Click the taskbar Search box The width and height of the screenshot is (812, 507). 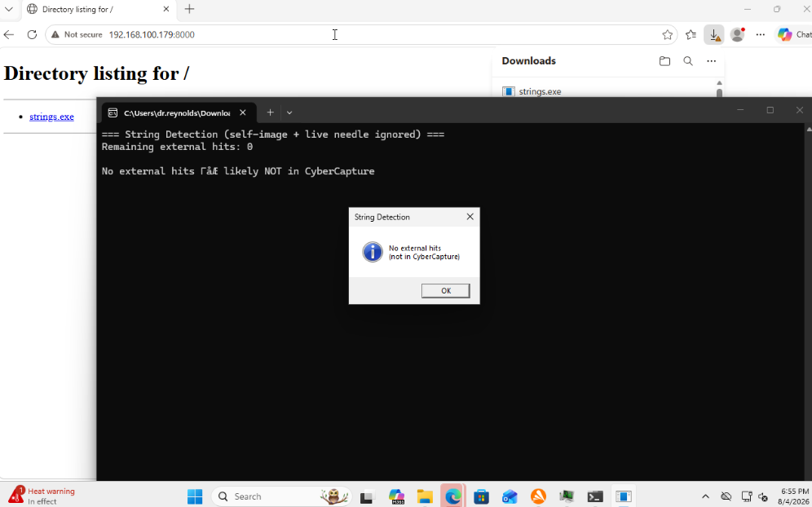[x=281, y=496]
